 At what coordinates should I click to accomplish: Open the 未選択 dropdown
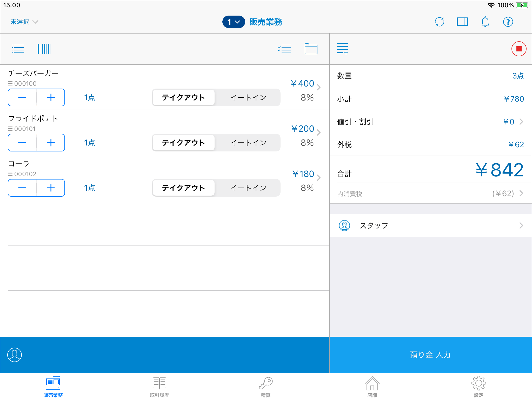pyautogui.click(x=24, y=22)
